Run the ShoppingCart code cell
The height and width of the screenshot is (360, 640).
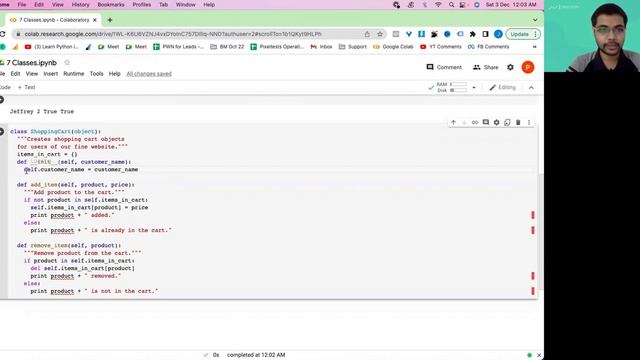click(x=2, y=131)
